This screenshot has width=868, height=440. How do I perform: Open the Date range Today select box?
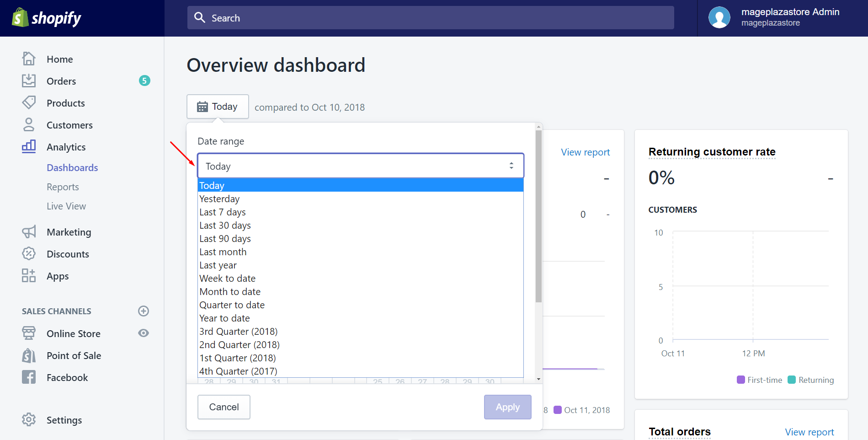click(360, 166)
